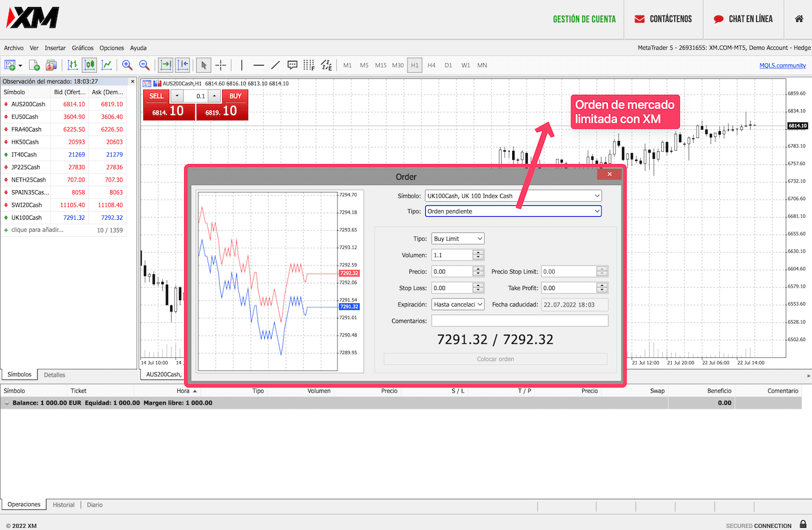Screen dimensions: 812x530
Task: Click the SELL one-click button
Action: pyautogui.click(x=168, y=105)
